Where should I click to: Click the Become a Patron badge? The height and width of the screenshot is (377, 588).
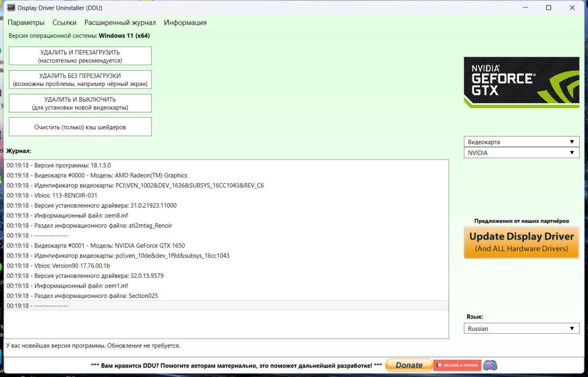pyautogui.click(x=457, y=365)
